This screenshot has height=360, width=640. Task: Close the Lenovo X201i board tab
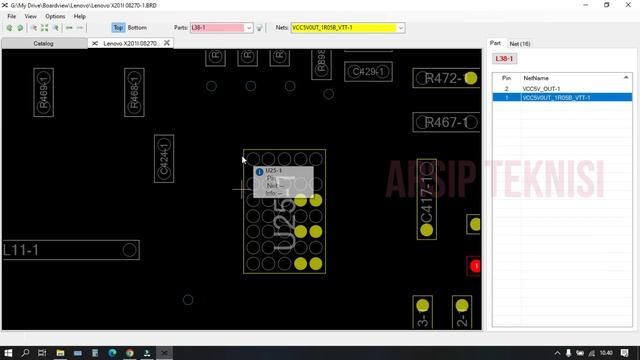click(x=167, y=43)
